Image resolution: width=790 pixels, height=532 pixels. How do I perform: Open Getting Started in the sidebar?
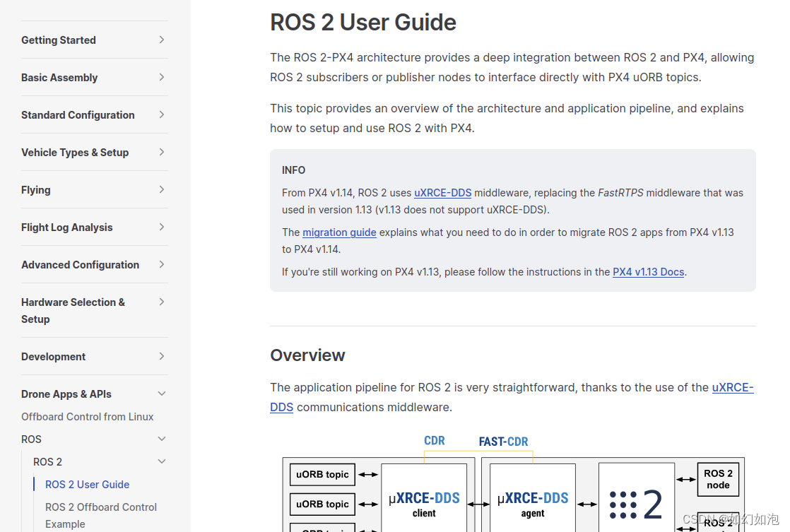click(59, 40)
